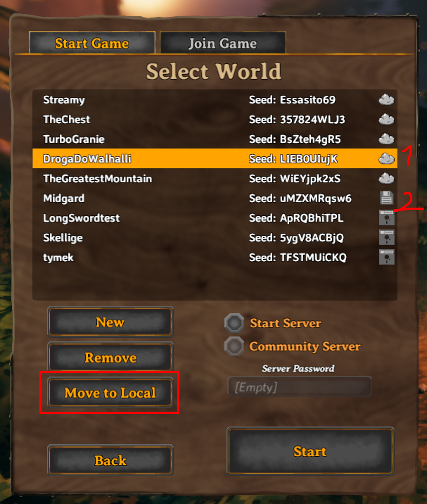Click the cloud icon on DrogaDoWalhalli row

386,158
